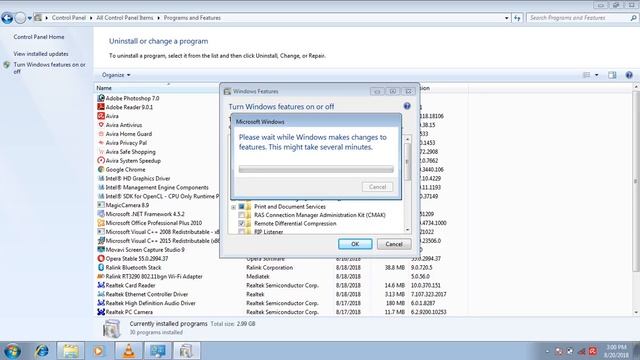Screen dimensions: 640x360
Task: Click Turn Windows features on or off link
Action: pos(49,68)
